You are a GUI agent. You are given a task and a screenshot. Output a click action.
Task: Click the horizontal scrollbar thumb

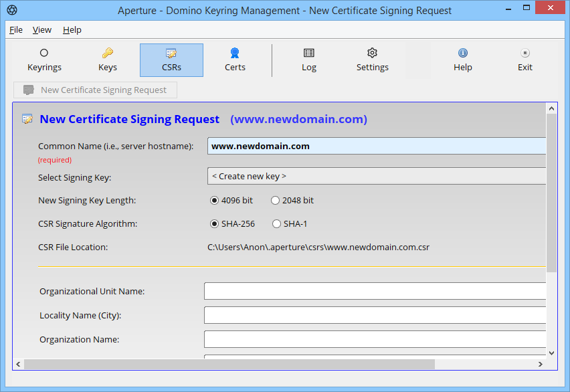(x=229, y=364)
